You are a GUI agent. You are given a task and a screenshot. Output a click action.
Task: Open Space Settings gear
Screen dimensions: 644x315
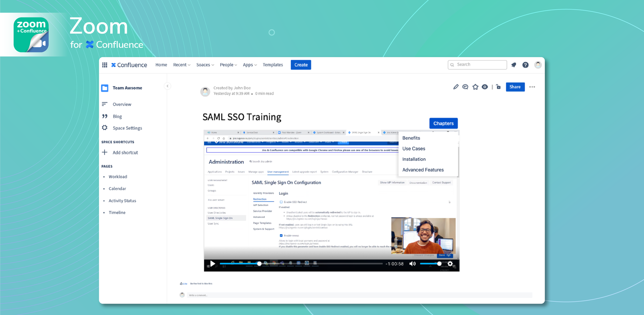[105, 128]
